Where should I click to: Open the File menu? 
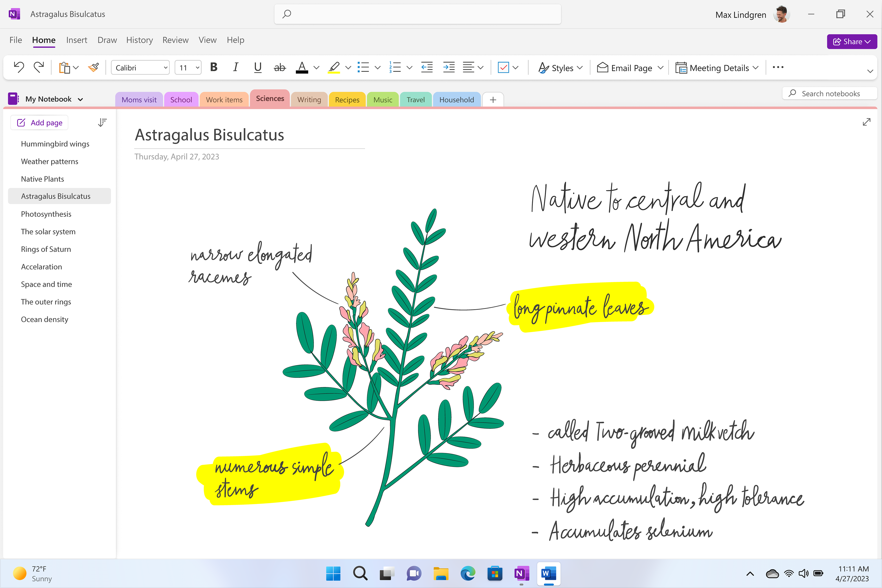pos(16,40)
